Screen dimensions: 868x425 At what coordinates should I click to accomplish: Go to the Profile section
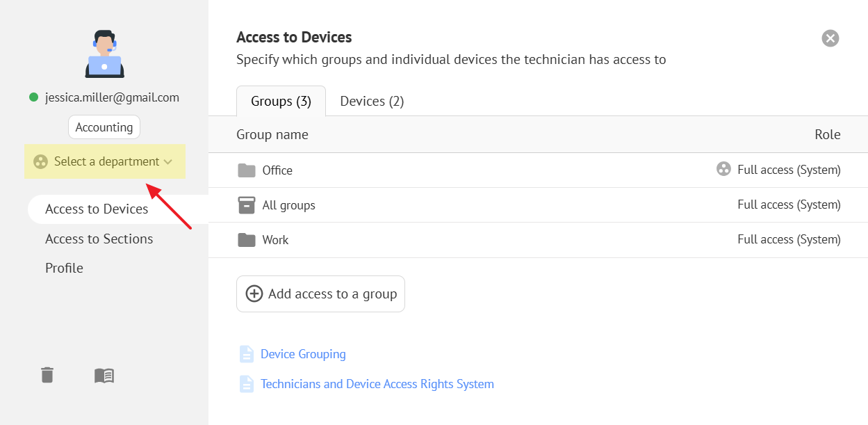64,268
